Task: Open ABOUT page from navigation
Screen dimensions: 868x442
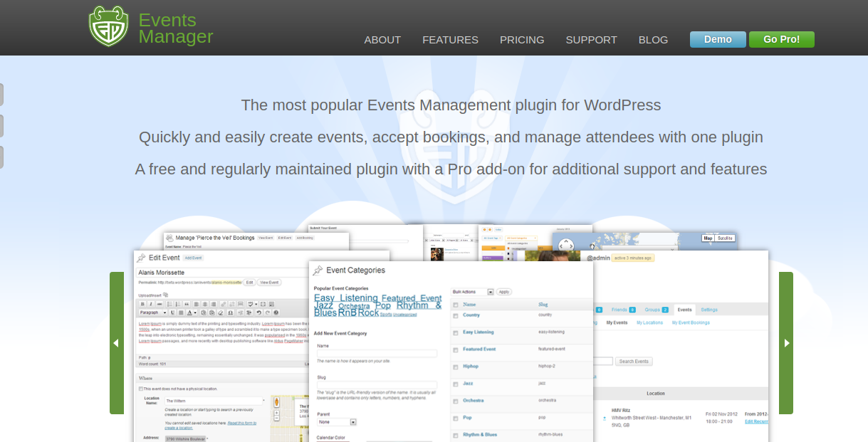Action: pos(382,40)
